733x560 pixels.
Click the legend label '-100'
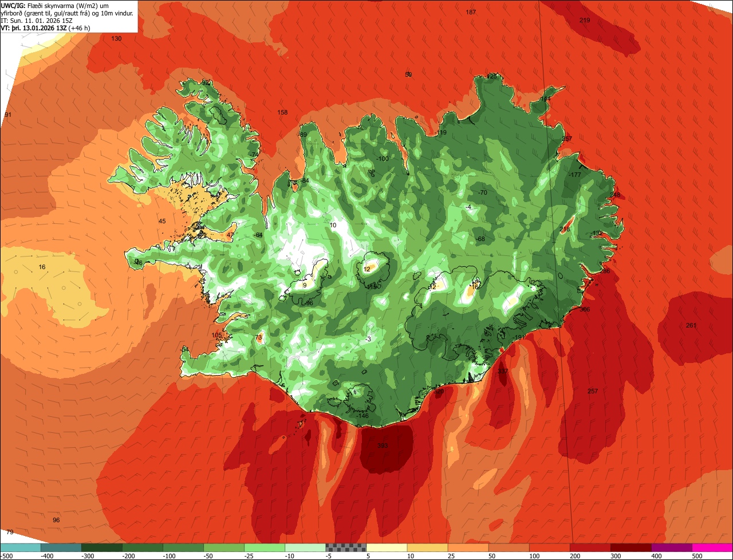pyautogui.click(x=170, y=556)
